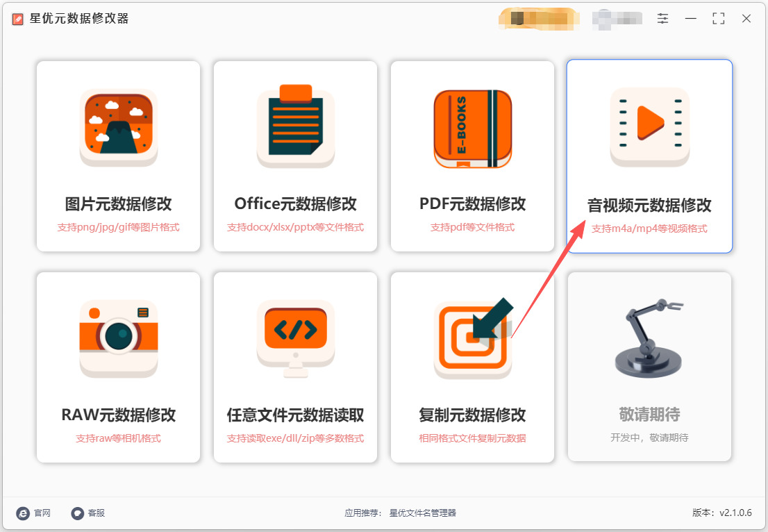Open the 客服 link text

[97, 513]
